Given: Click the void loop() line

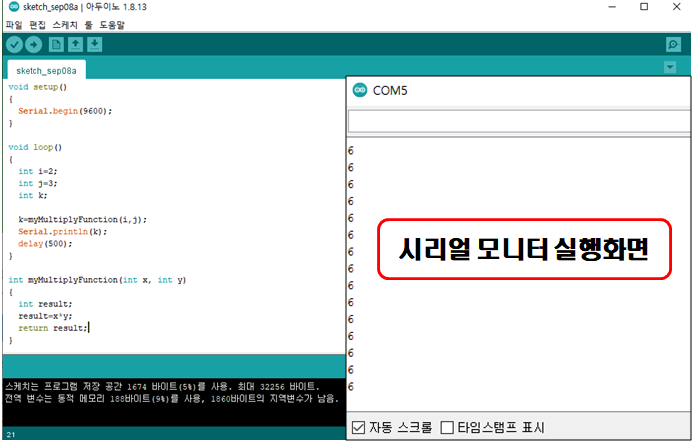Looking at the screenshot, I should (x=35, y=147).
